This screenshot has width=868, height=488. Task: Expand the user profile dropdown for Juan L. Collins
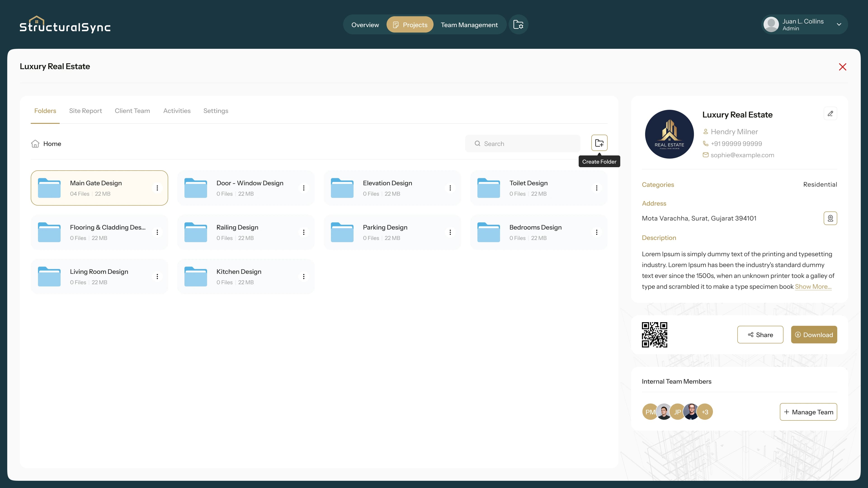(839, 24)
